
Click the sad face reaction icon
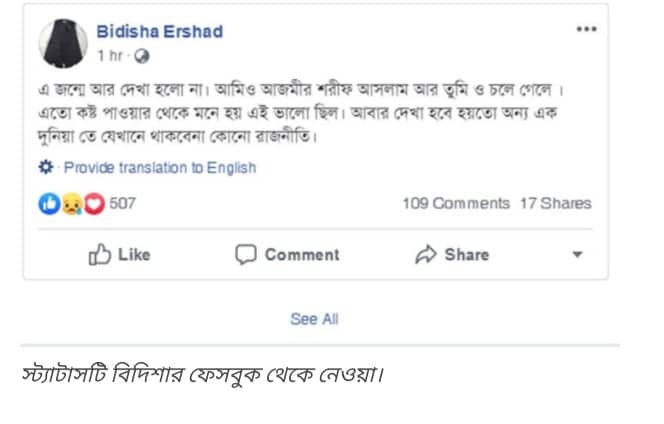[70, 204]
